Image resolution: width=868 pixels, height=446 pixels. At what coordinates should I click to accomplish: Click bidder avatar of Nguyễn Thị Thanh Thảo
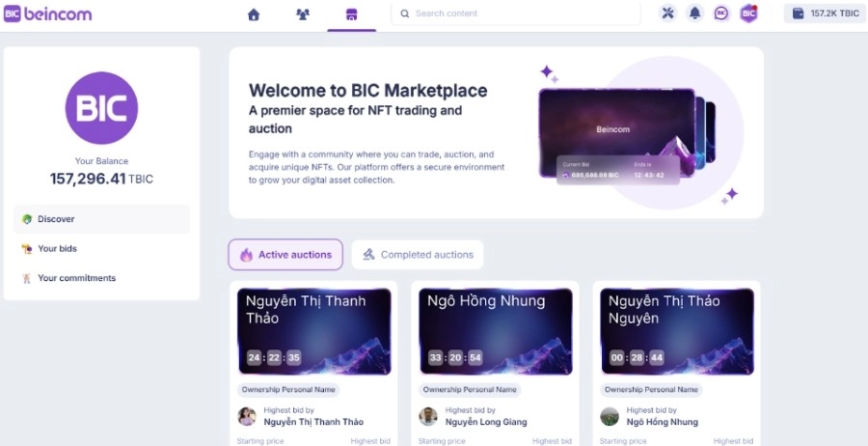coord(246,417)
